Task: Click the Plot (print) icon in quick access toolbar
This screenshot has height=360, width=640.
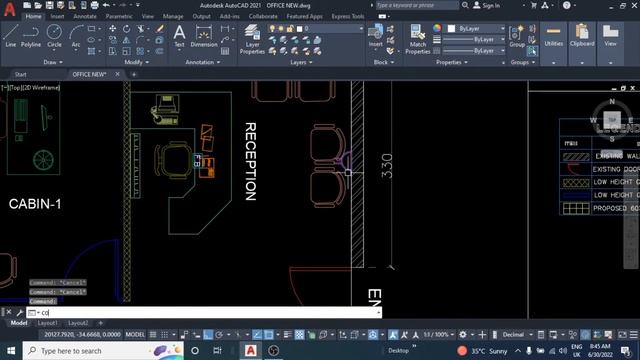Action: point(94,5)
